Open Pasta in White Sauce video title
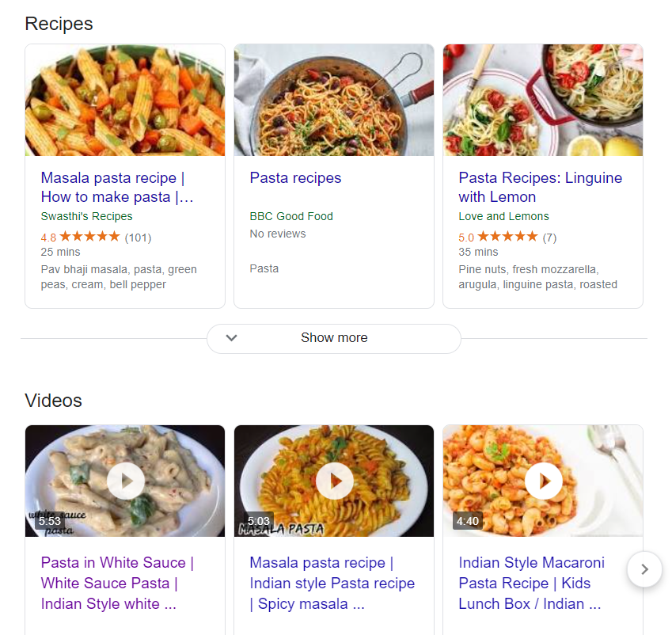Image resolution: width=672 pixels, height=635 pixels. (117, 583)
